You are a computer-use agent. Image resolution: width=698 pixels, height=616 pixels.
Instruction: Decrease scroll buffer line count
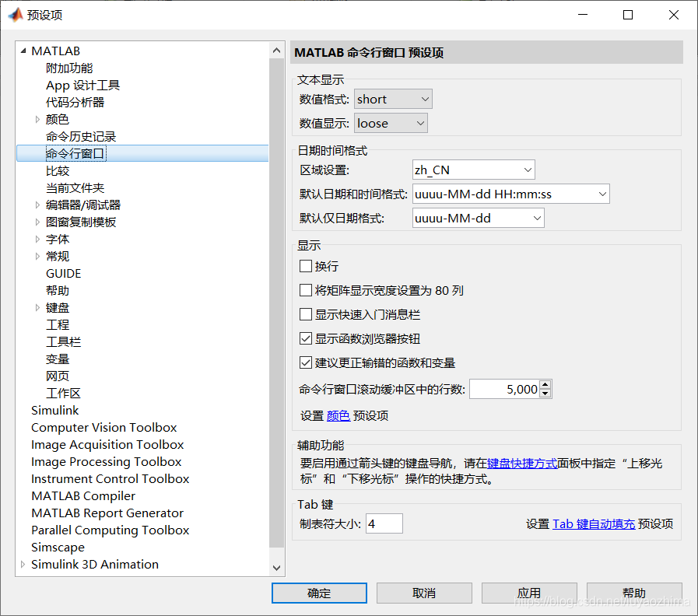(545, 394)
